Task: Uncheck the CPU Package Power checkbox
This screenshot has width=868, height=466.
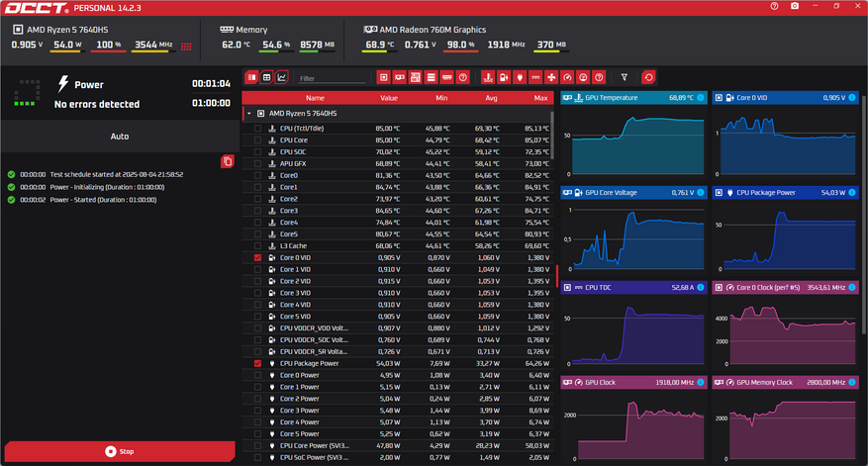Action: coord(257,364)
